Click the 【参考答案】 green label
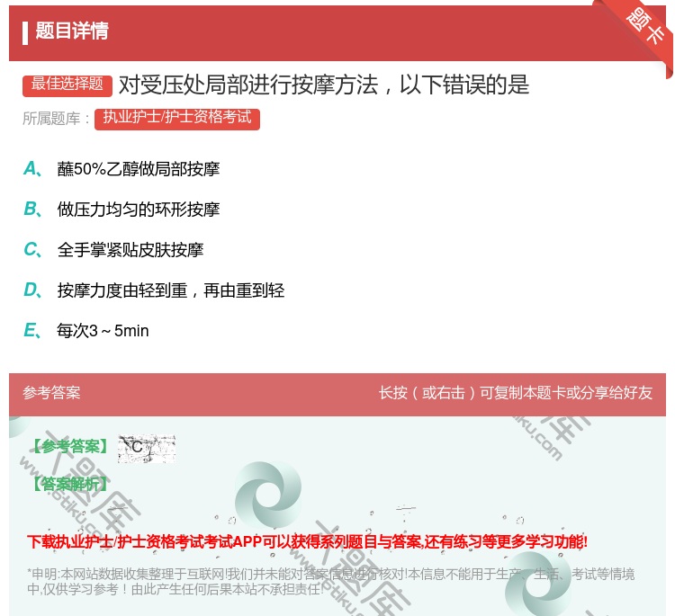Screen dimensions: 675x616 tap(70, 447)
